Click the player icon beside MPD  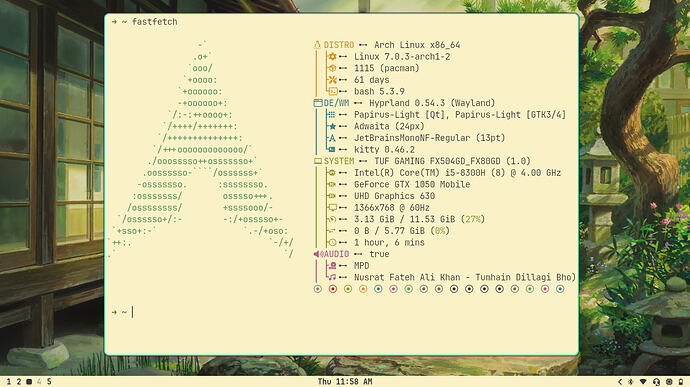click(x=333, y=266)
